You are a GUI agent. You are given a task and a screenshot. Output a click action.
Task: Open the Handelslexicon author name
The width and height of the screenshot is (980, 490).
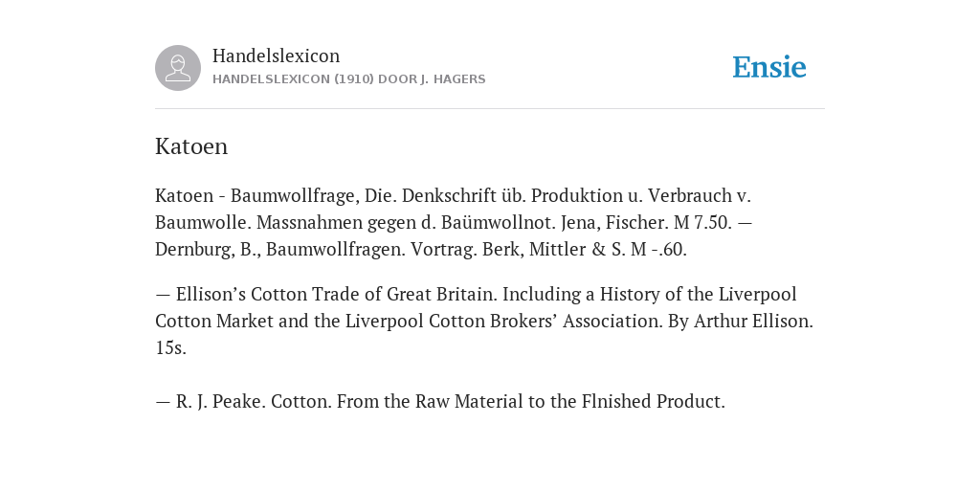[277, 56]
